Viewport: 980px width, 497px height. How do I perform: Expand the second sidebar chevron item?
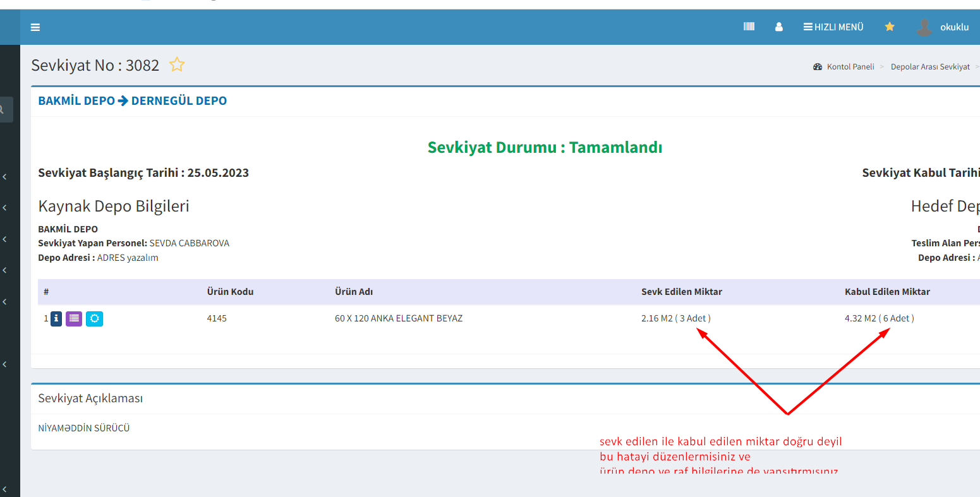5,208
